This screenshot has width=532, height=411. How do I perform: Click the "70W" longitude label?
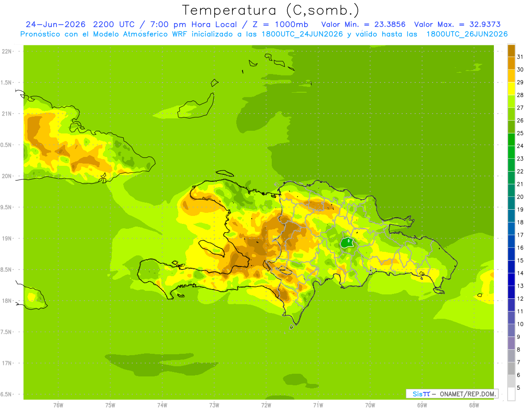pos(370,405)
